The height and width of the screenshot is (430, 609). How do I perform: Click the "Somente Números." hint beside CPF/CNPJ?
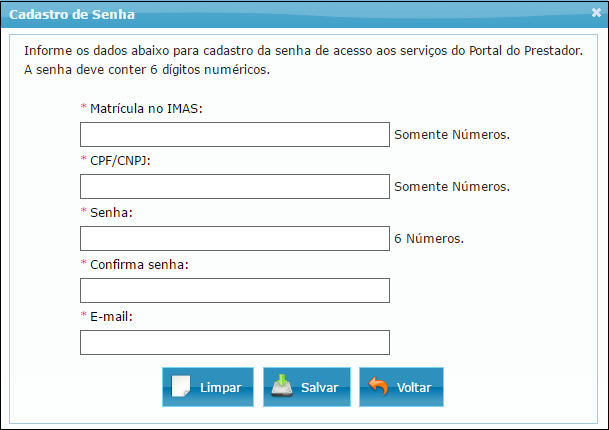click(x=452, y=187)
